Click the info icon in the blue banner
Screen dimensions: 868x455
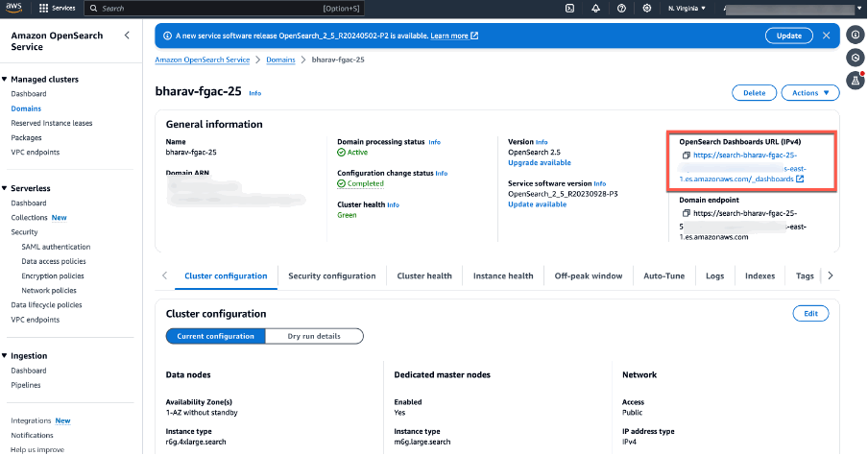(x=167, y=36)
